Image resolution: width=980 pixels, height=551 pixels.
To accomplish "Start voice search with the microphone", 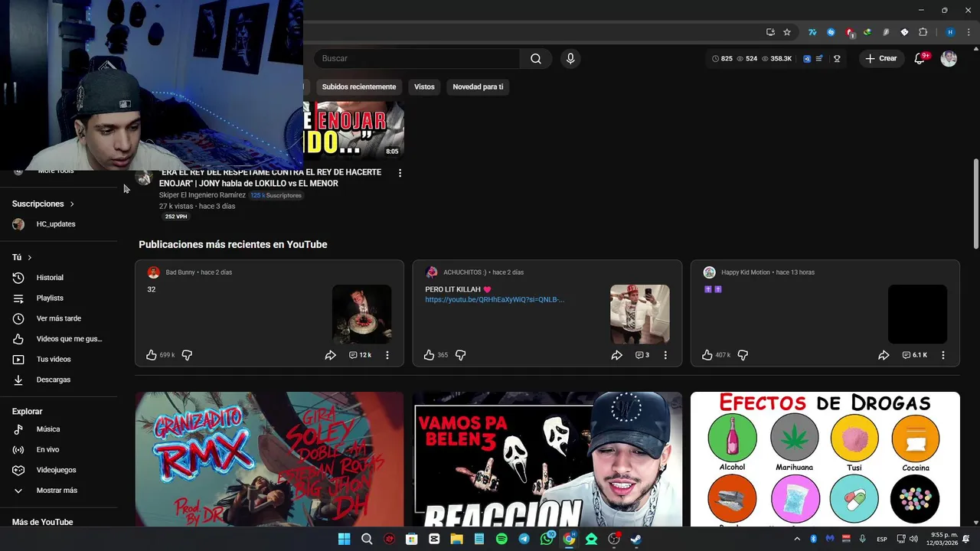I will 570,58.
